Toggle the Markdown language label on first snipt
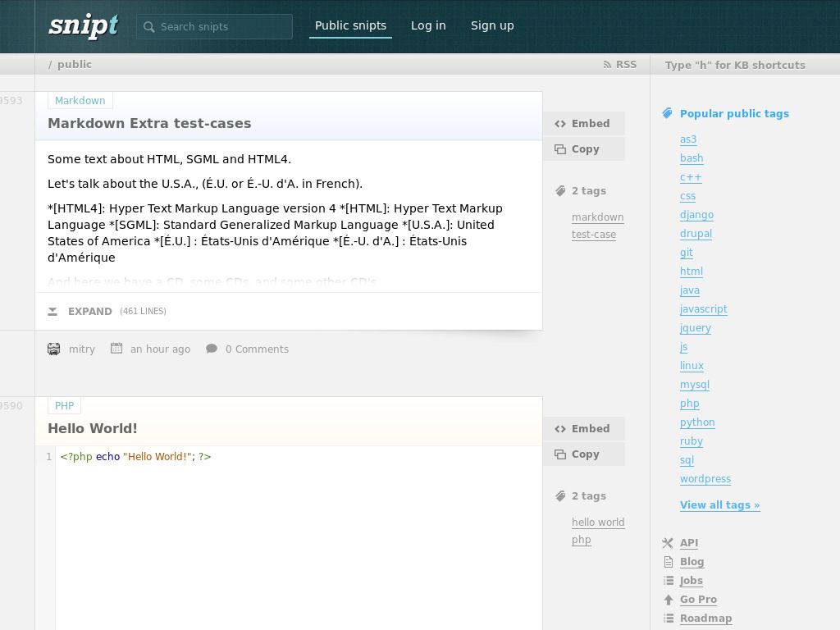840x630 pixels. click(x=80, y=100)
